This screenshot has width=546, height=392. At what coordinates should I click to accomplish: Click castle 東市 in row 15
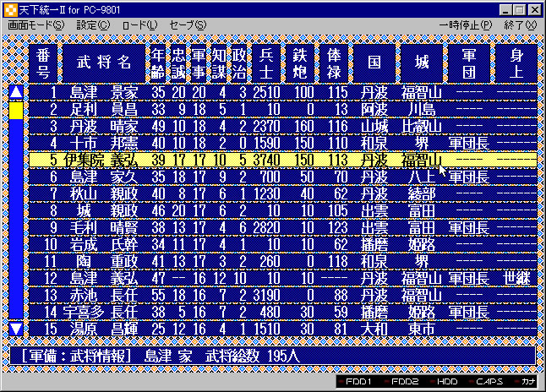pos(422,329)
